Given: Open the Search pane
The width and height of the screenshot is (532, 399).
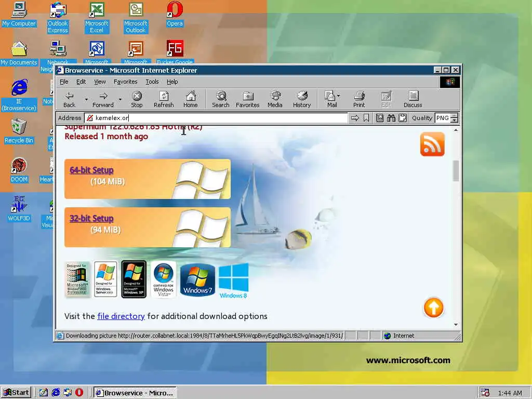Looking at the screenshot, I should [x=220, y=99].
